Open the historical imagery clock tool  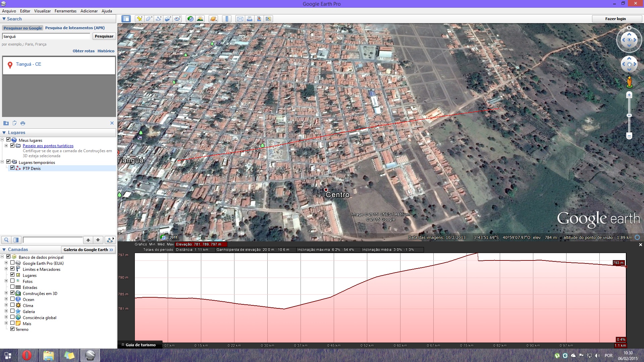pos(191,19)
